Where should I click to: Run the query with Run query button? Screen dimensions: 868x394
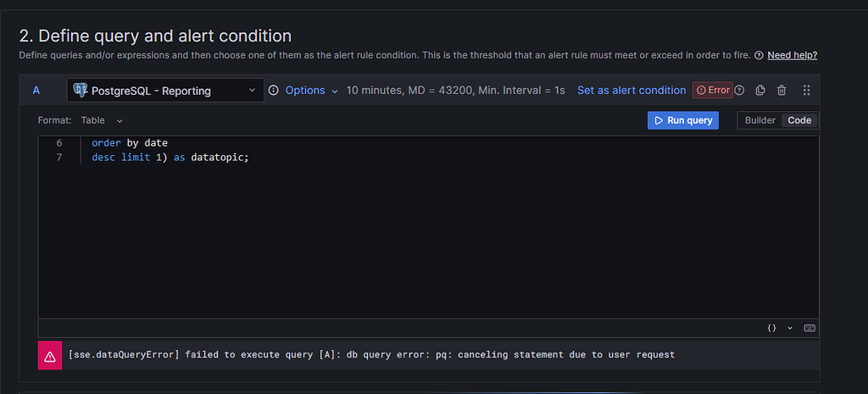point(683,120)
